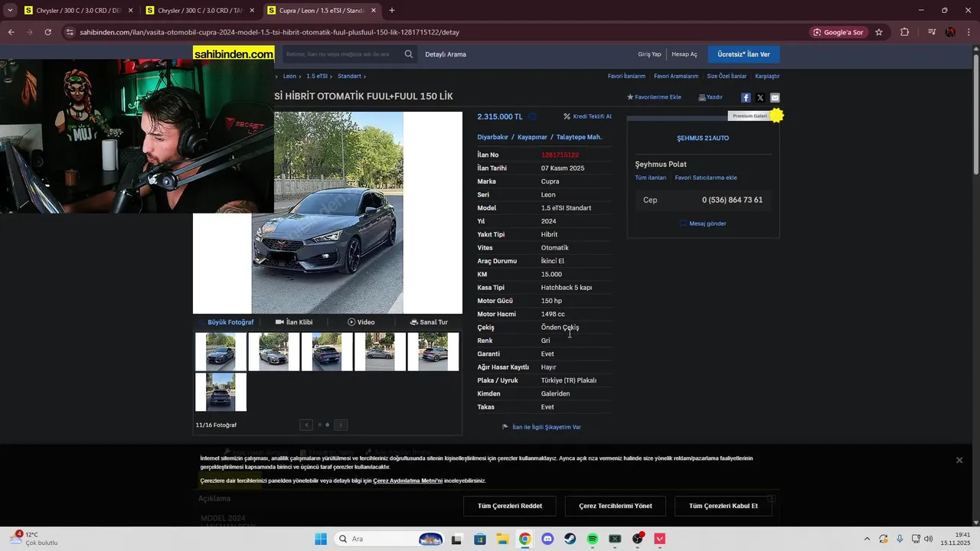Click Diyarbakır location link
The height and width of the screenshot is (551, 980).
tap(492, 137)
